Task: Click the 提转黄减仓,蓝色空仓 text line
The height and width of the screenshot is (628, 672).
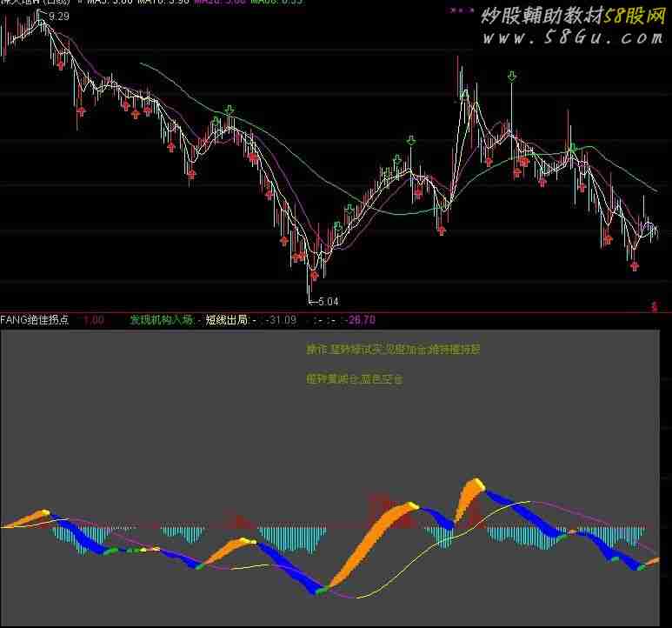Action: click(355, 379)
